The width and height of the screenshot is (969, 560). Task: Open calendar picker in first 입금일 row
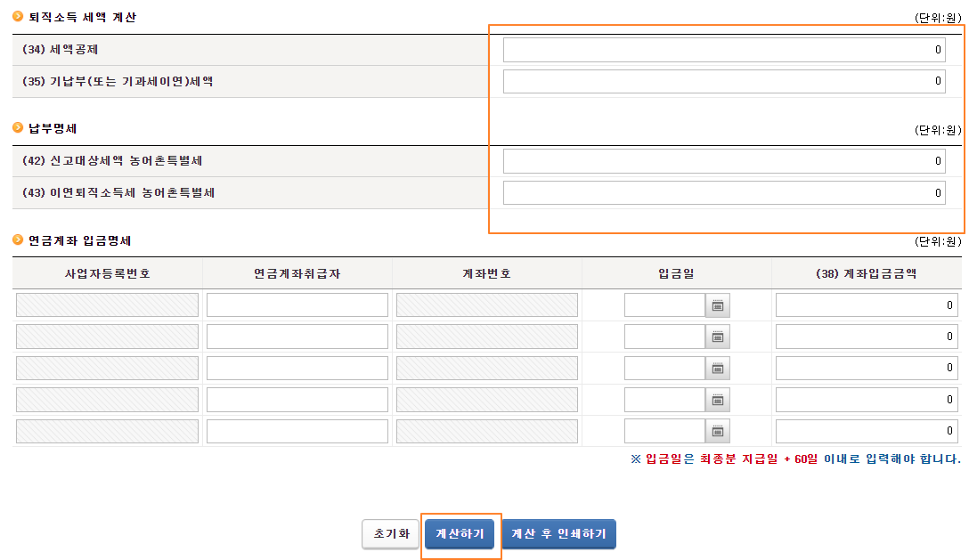718,305
